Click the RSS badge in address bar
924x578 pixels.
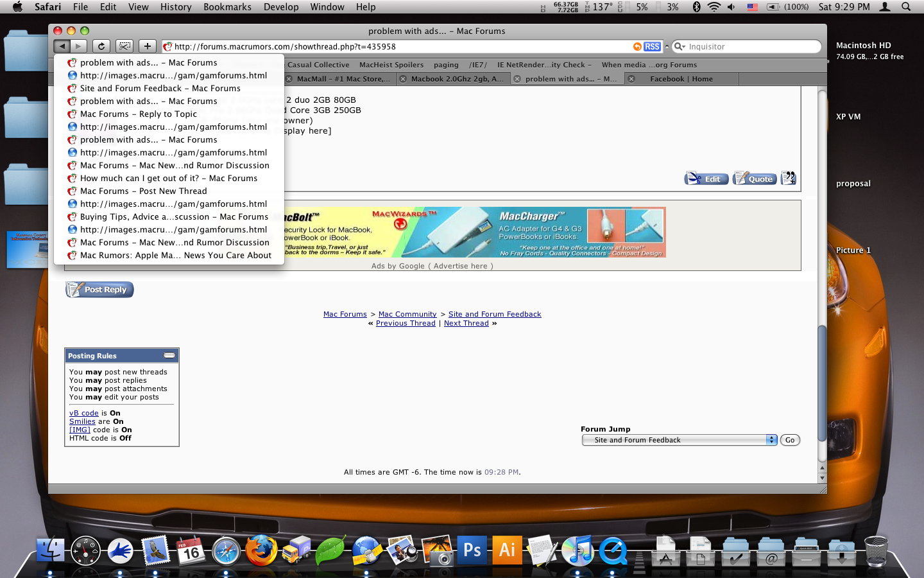point(652,46)
